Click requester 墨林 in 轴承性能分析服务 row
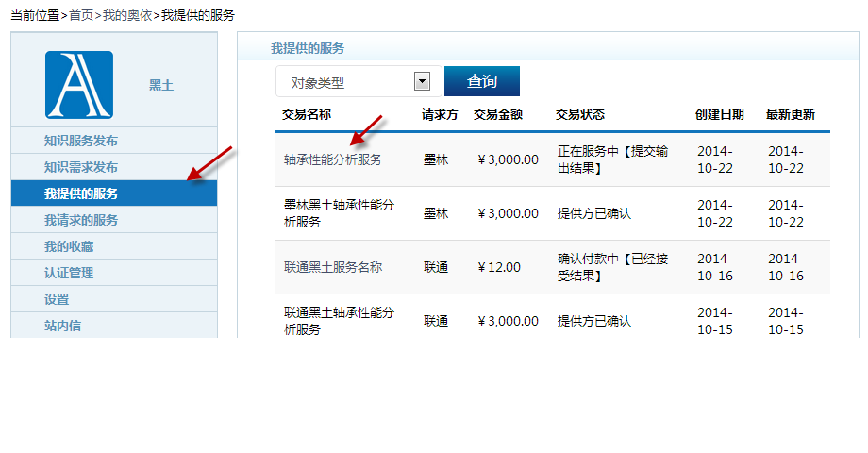Image resolution: width=868 pixels, height=453 pixels. point(436,160)
